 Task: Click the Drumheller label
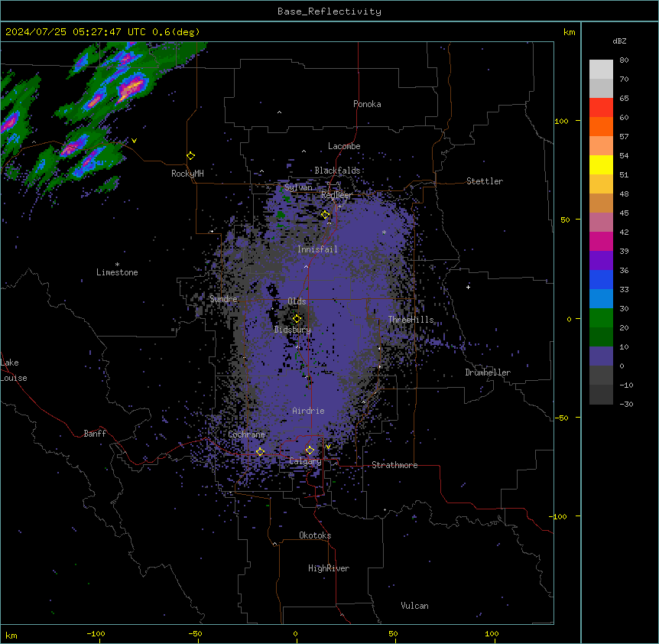(488, 372)
